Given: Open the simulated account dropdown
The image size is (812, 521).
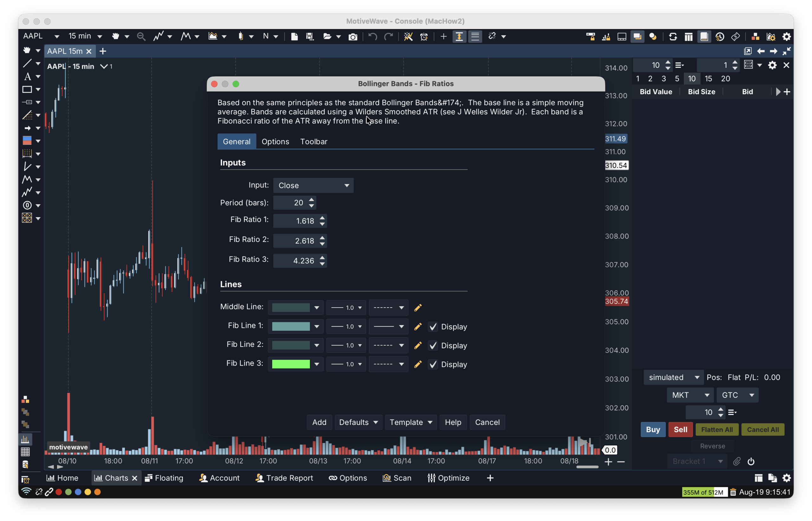Looking at the screenshot, I should [673, 377].
